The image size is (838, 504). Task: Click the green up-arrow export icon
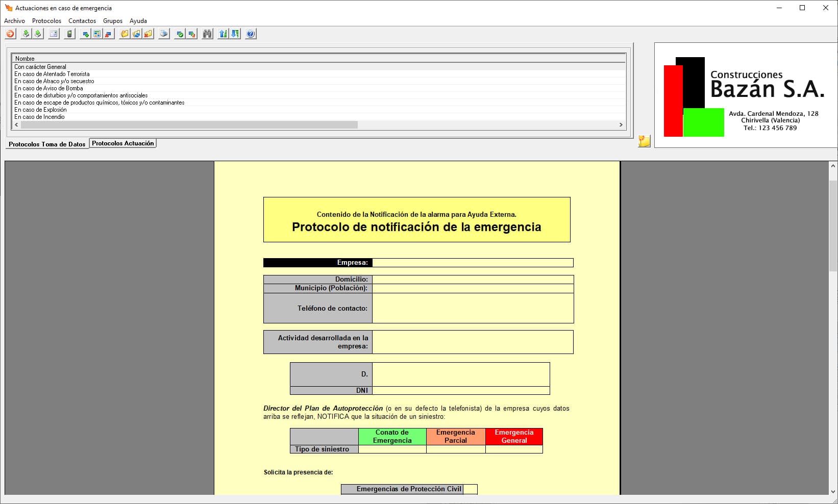click(x=38, y=34)
